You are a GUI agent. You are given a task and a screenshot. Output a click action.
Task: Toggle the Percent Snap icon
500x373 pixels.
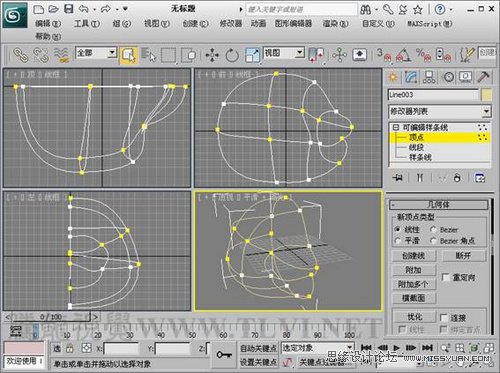[x=423, y=55]
